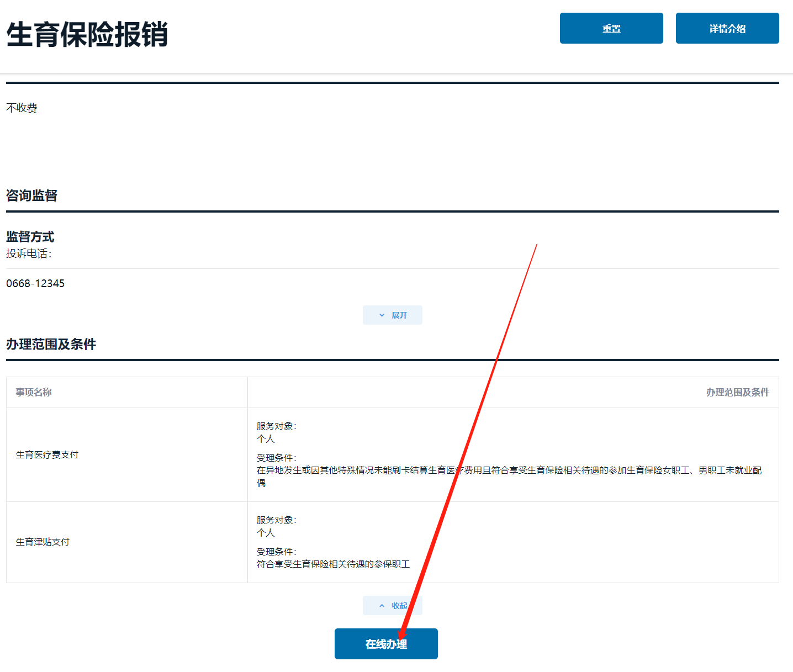Click the down chevron icon beside 展开
The image size is (793, 672).
coord(382,315)
